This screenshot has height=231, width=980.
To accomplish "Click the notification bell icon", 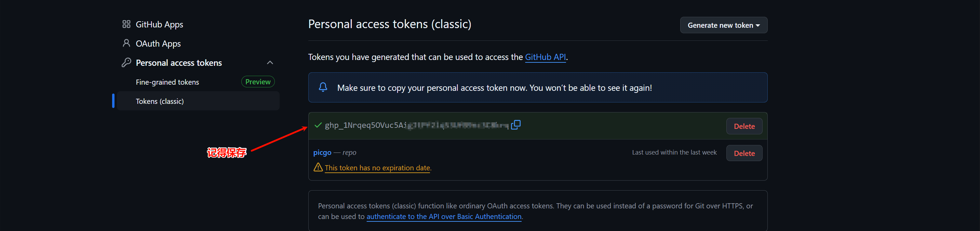I will point(323,87).
